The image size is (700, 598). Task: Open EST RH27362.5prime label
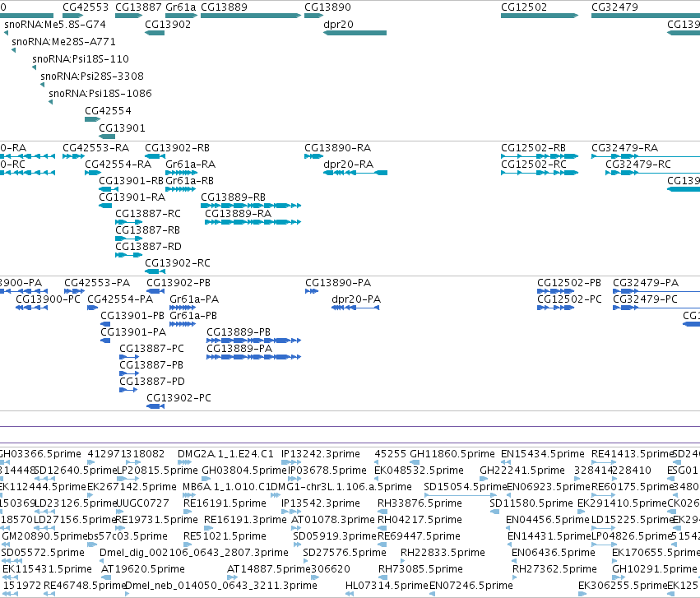pos(554,569)
